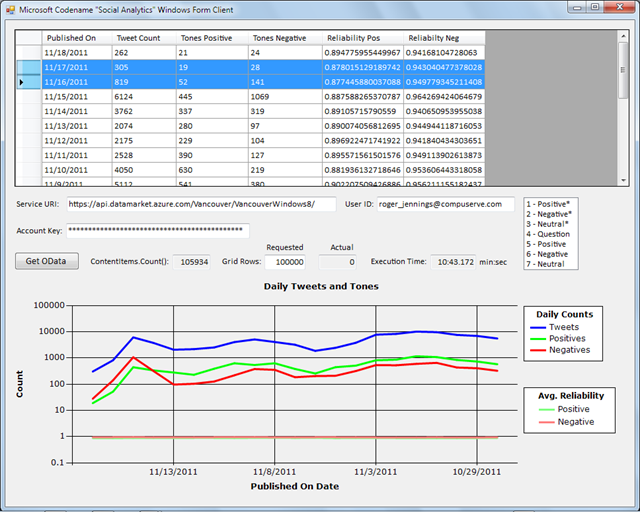
Task: Sort grid by Published On column header
Action: pos(75,37)
